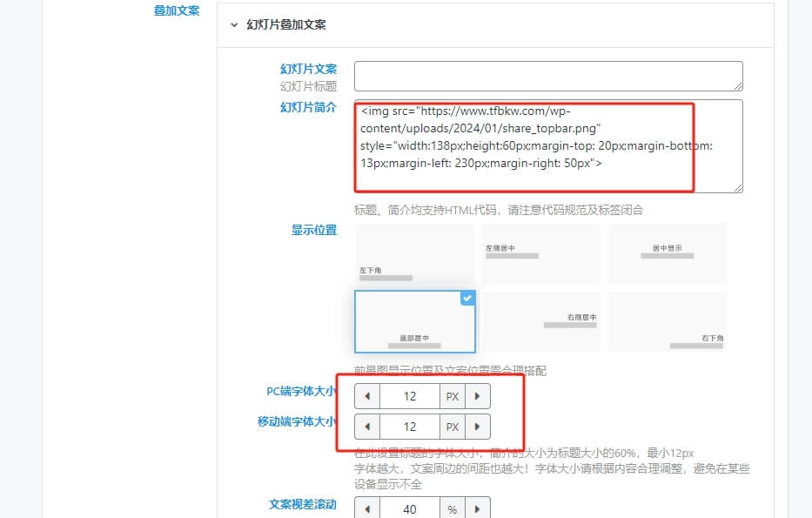This screenshot has height=518, width=812.
Task: Decrease the PC端字体大小 value
Action: pos(366,396)
